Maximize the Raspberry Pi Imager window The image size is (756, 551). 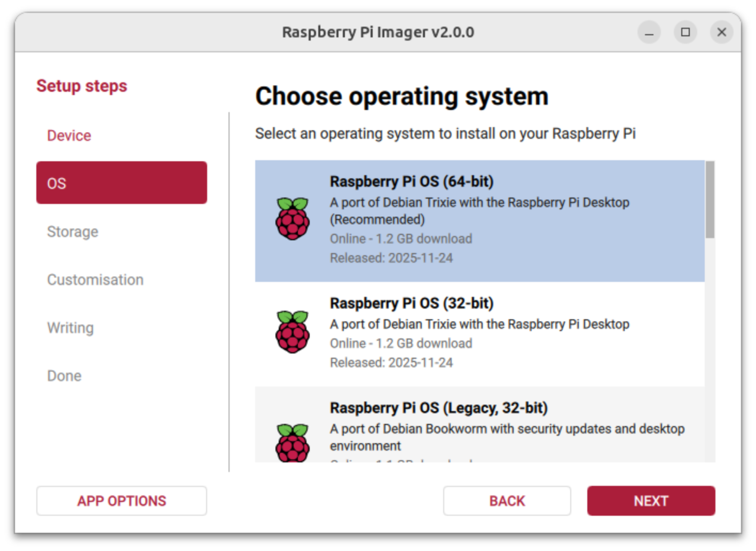tap(685, 33)
